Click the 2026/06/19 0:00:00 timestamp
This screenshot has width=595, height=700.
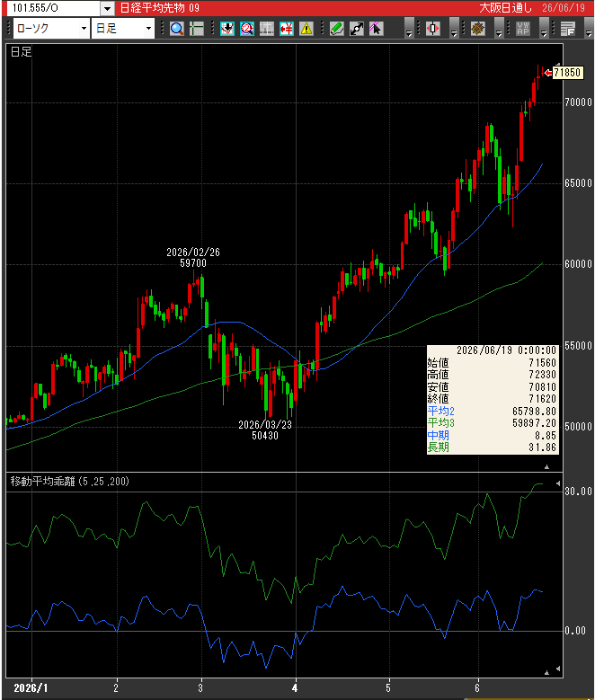[x=506, y=350]
